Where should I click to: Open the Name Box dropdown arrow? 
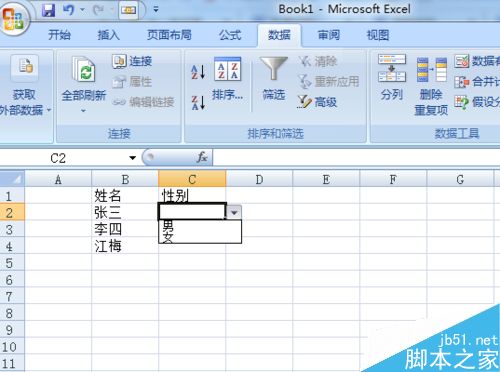133,158
